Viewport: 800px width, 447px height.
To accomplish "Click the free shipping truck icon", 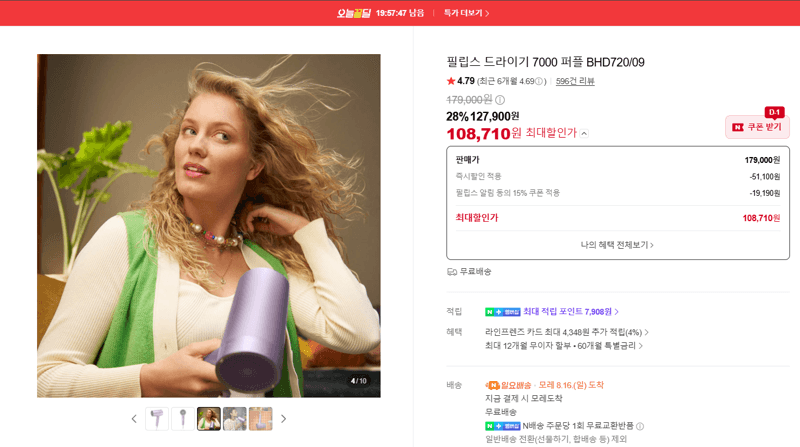I will [x=452, y=272].
